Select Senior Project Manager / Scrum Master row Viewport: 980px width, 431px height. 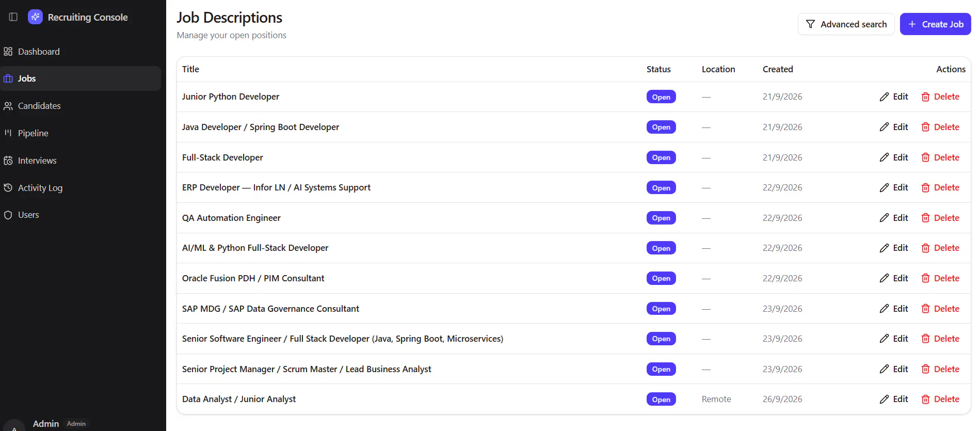[x=574, y=369]
